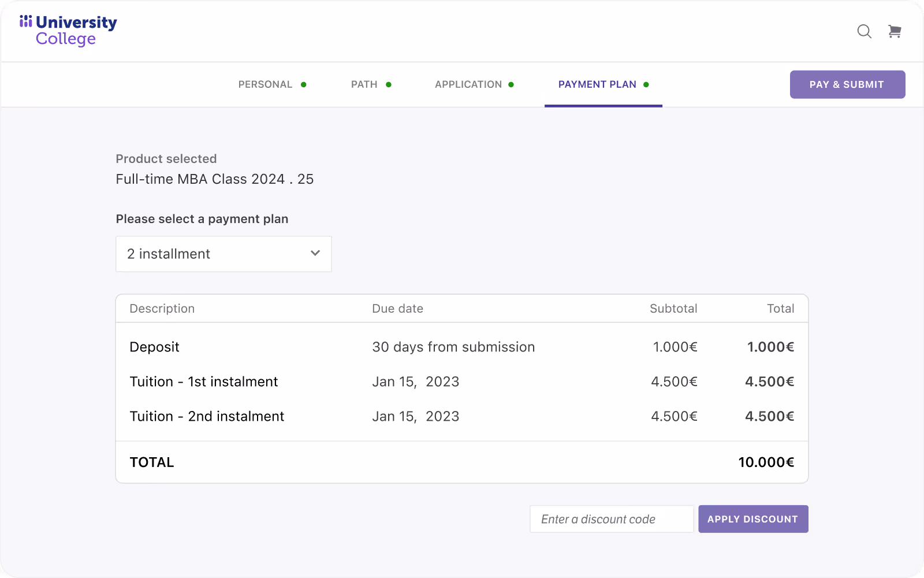This screenshot has width=924, height=578.
Task: Open the 2 installment selector
Action: [x=223, y=254]
